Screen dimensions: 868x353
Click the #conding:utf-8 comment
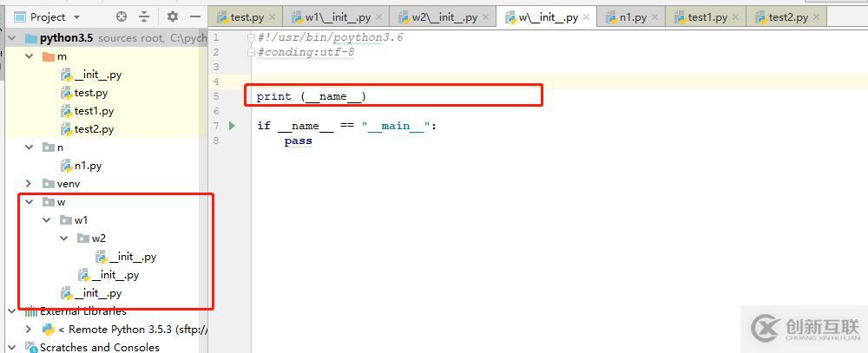coord(306,53)
